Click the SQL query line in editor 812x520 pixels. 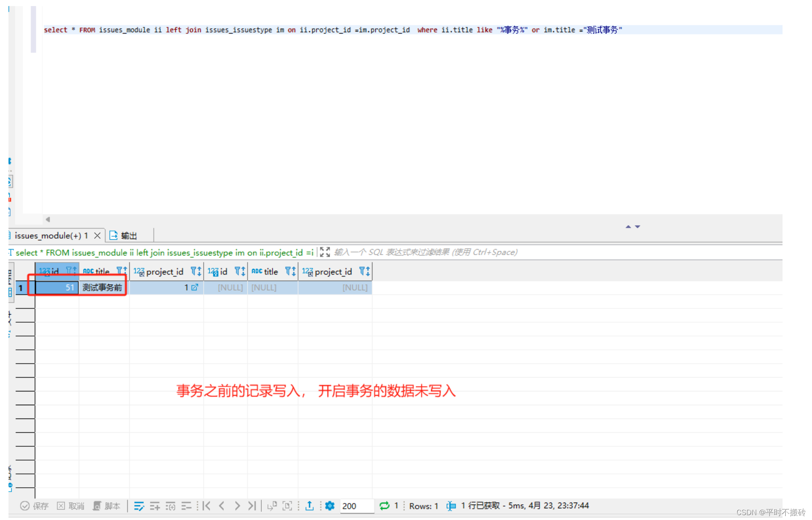pos(333,30)
